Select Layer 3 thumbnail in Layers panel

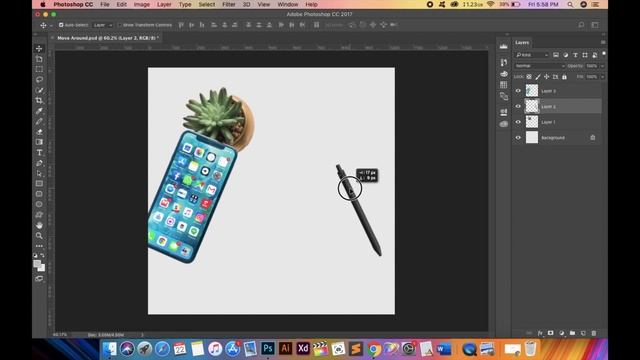point(532,91)
